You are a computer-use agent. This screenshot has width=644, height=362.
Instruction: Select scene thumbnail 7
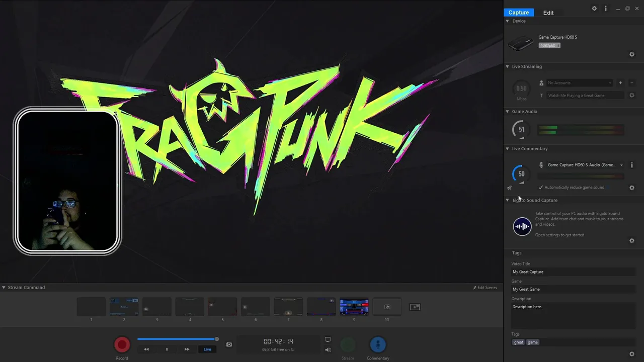(x=288, y=307)
